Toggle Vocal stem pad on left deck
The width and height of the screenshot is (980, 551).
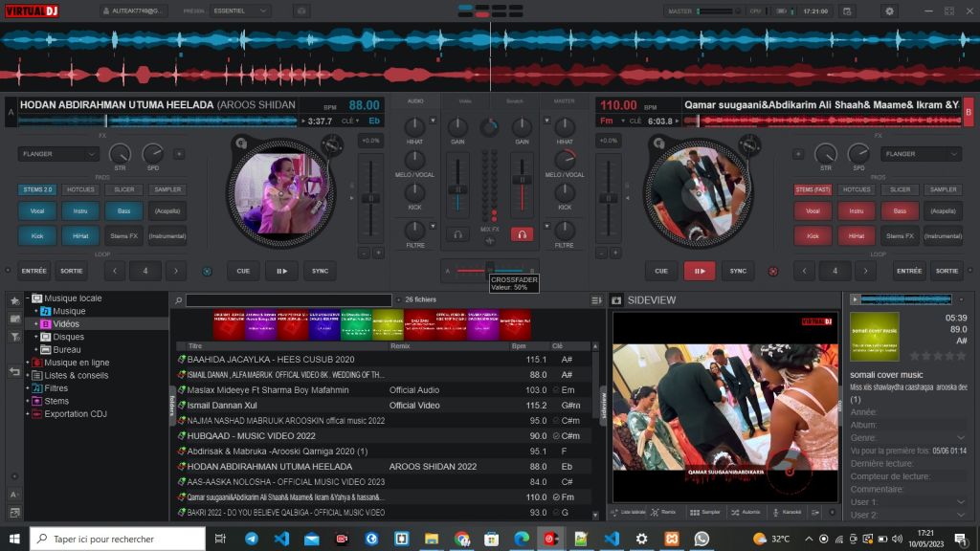tap(37, 211)
